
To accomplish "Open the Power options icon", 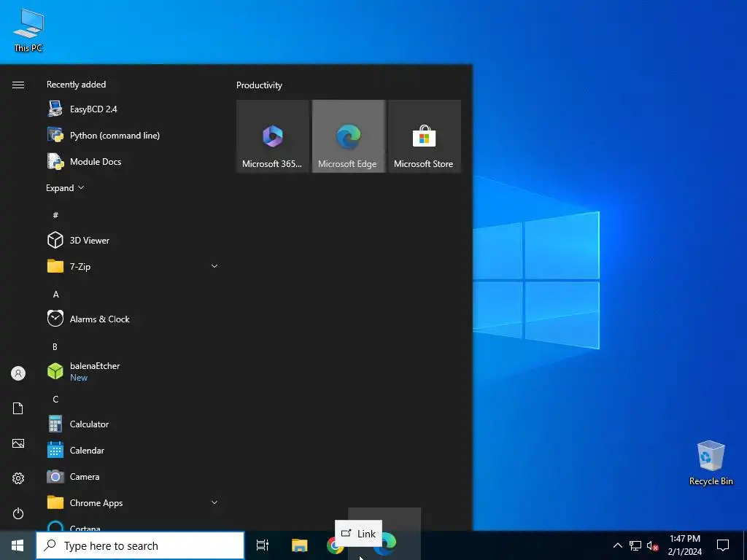I will click(x=18, y=513).
